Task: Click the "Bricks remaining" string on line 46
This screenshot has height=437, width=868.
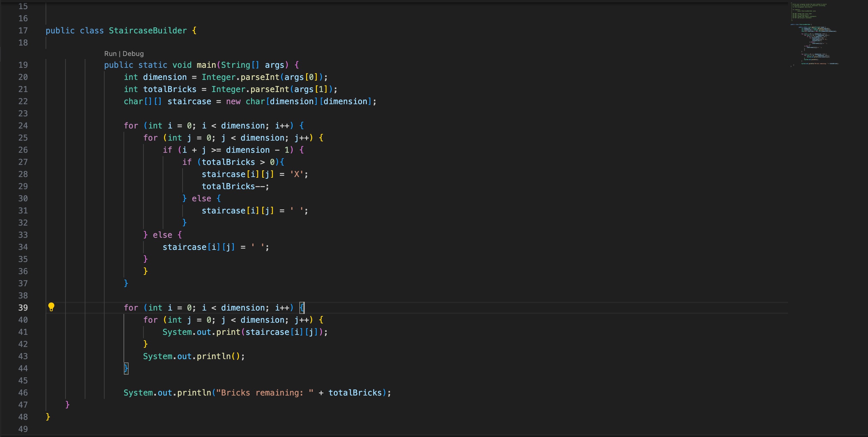Action: (x=264, y=392)
